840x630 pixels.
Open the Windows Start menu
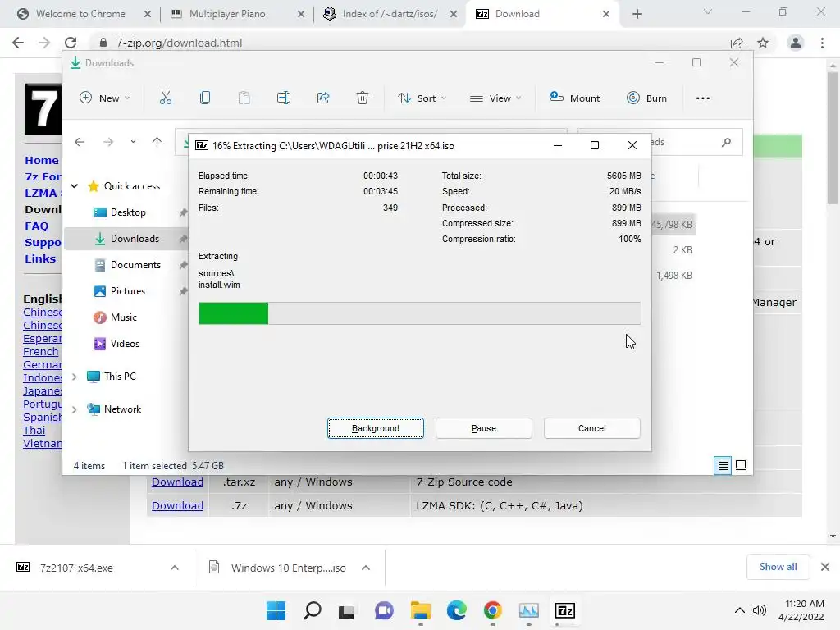tap(276, 610)
